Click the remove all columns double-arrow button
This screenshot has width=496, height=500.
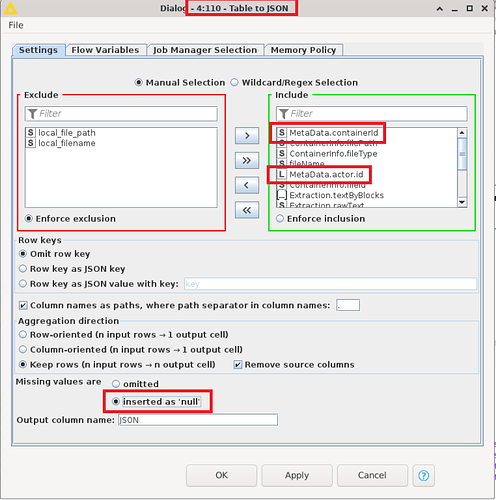(247, 210)
